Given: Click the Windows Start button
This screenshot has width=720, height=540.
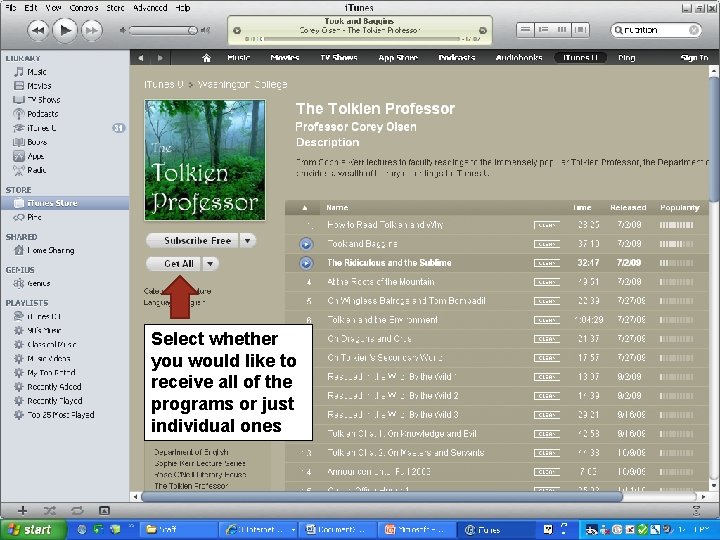Looking at the screenshot, I should [x=32, y=529].
